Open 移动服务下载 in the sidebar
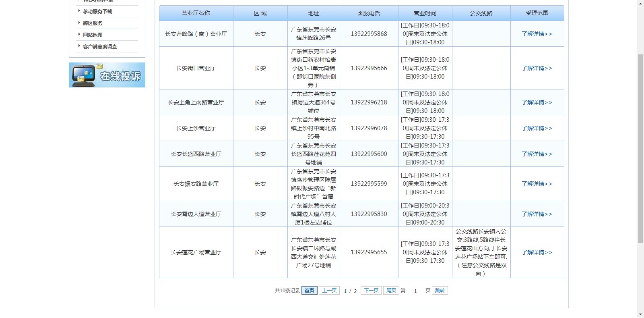644x318 pixels. (97, 12)
